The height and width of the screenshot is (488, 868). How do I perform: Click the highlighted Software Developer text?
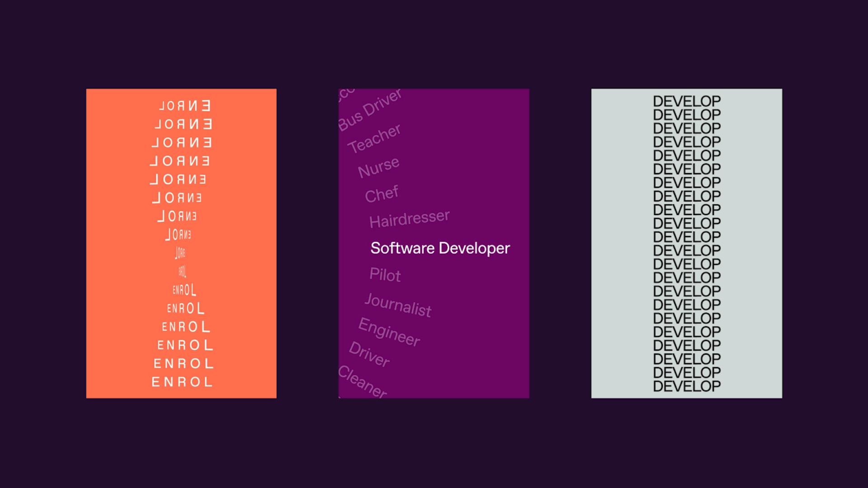(440, 248)
